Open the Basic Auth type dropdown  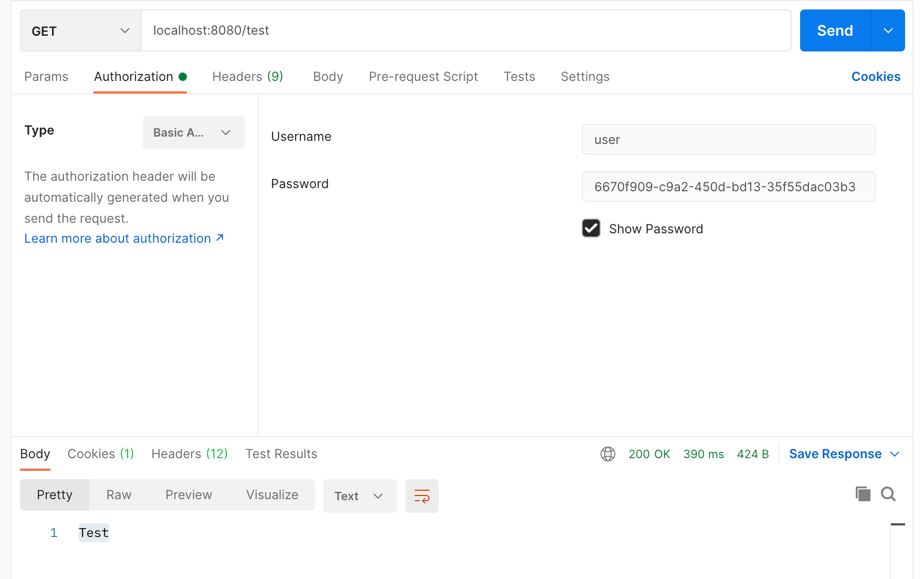point(193,132)
